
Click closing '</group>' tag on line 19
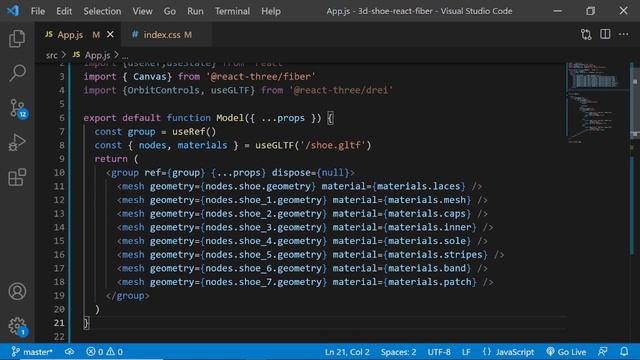[128, 296]
